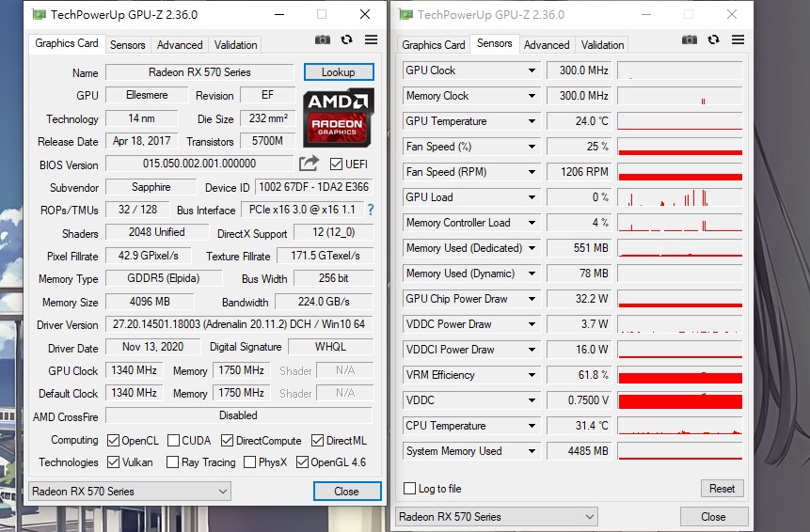Click the BIOS Version field

[x=199, y=164]
